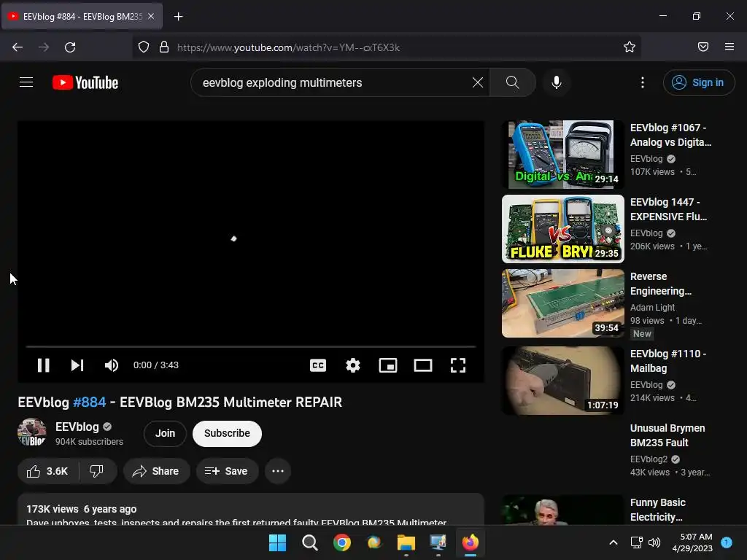Open YouTube three-dot settings menu
747x560 pixels.
[642, 82]
